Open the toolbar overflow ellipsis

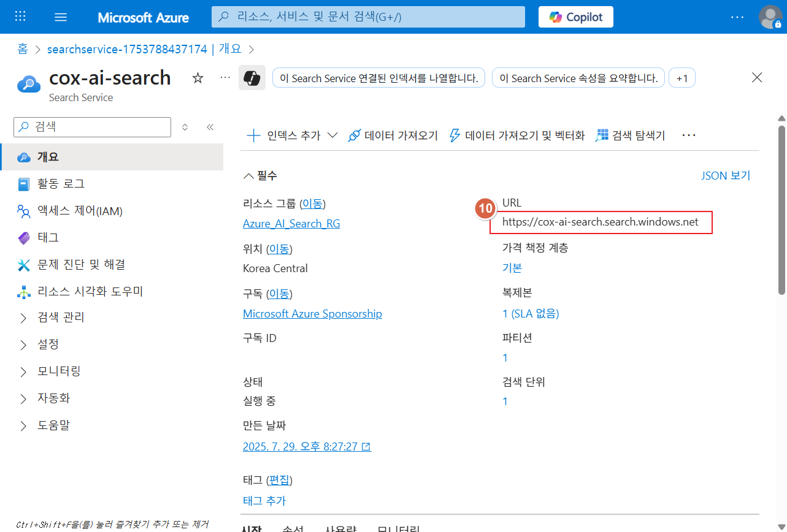689,135
